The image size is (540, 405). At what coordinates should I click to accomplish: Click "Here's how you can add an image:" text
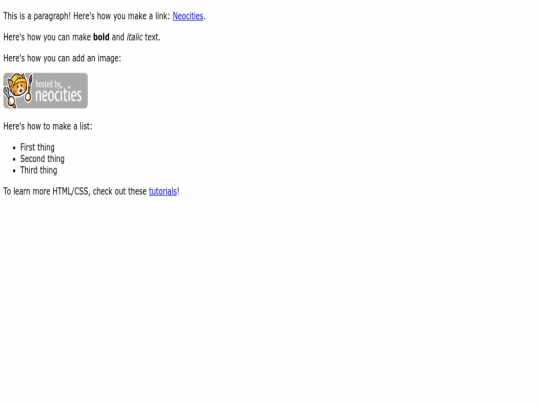pos(62,58)
